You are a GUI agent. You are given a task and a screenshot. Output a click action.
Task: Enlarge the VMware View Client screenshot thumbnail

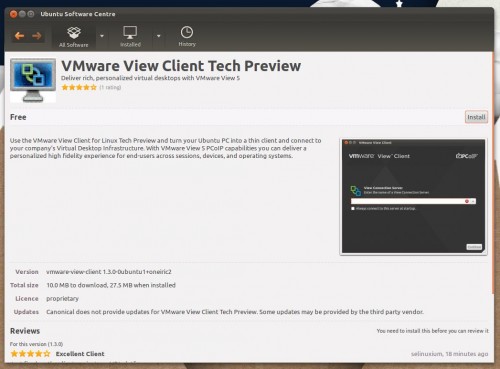pyautogui.click(x=413, y=197)
